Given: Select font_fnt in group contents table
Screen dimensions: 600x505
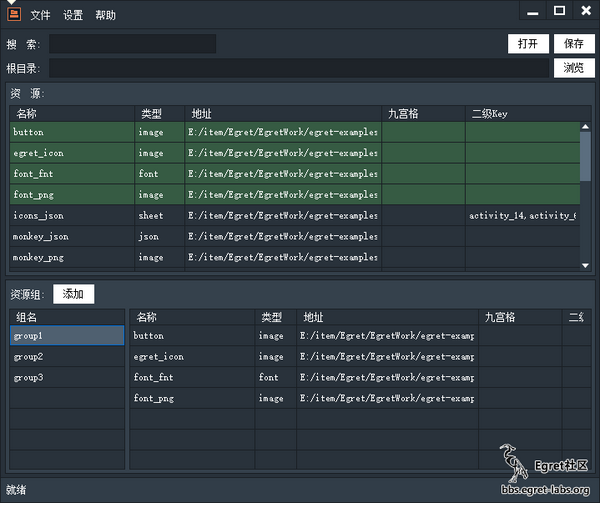Looking at the screenshot, I should pyautogui.click(x=360, y=377).
